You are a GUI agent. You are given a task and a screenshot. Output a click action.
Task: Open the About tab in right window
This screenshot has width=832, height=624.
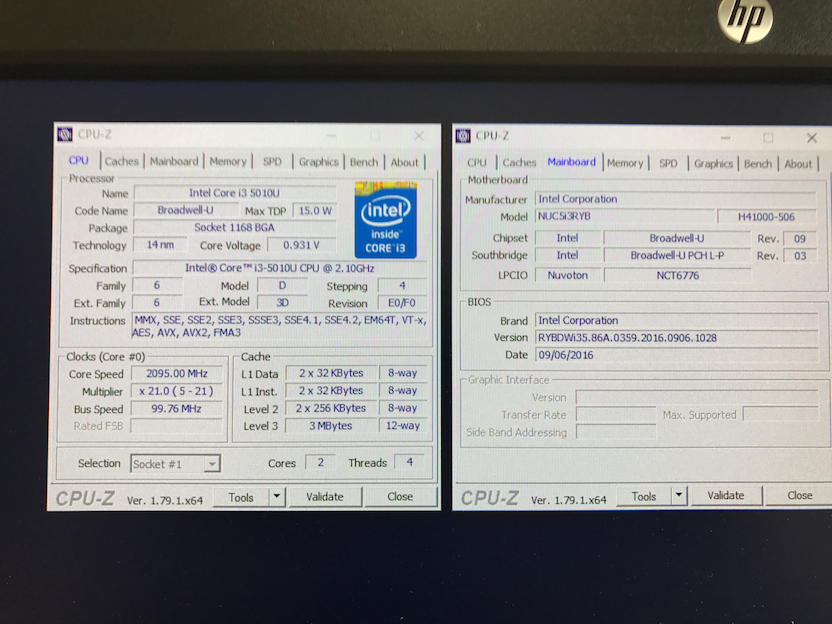coord(798,164)
